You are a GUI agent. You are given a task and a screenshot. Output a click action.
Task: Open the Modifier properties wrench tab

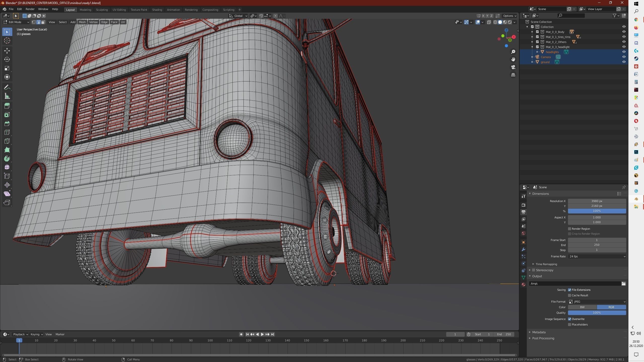pyautogui.click(x=524, y=249)
